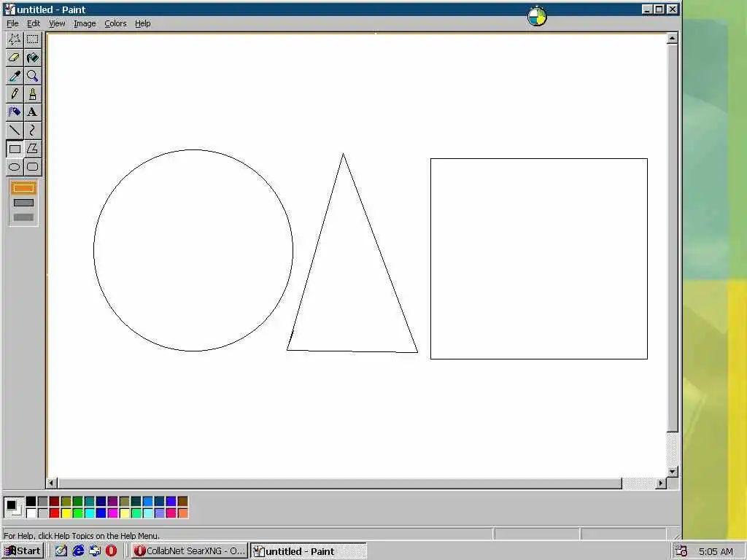Pick the bright red color swatch
This screenshot has width=747, height=560.
pyautogui.click(x=54, y=513)
